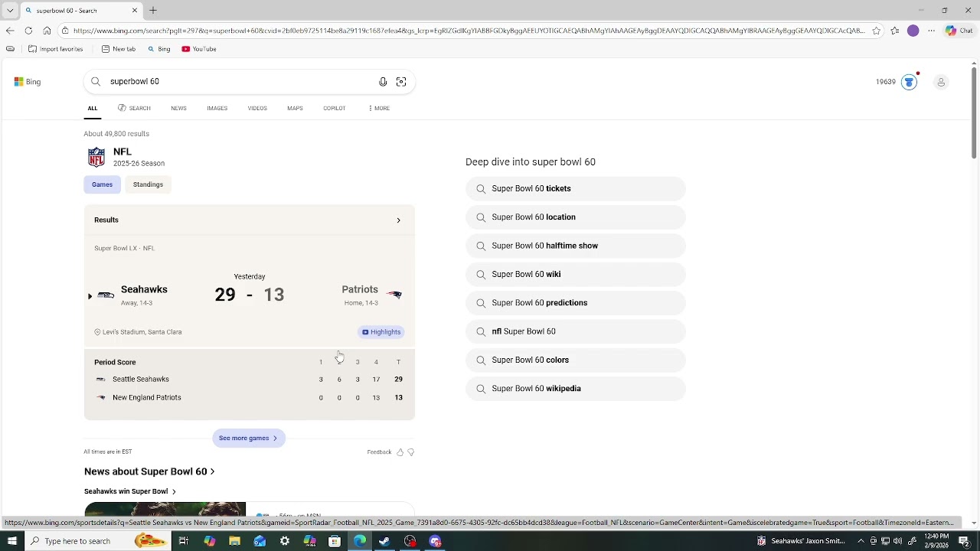The height and width of the screenshot is (551, 980).
Task: Open Copilot Chat in browser toolbar
Action: tap(959, 31)
